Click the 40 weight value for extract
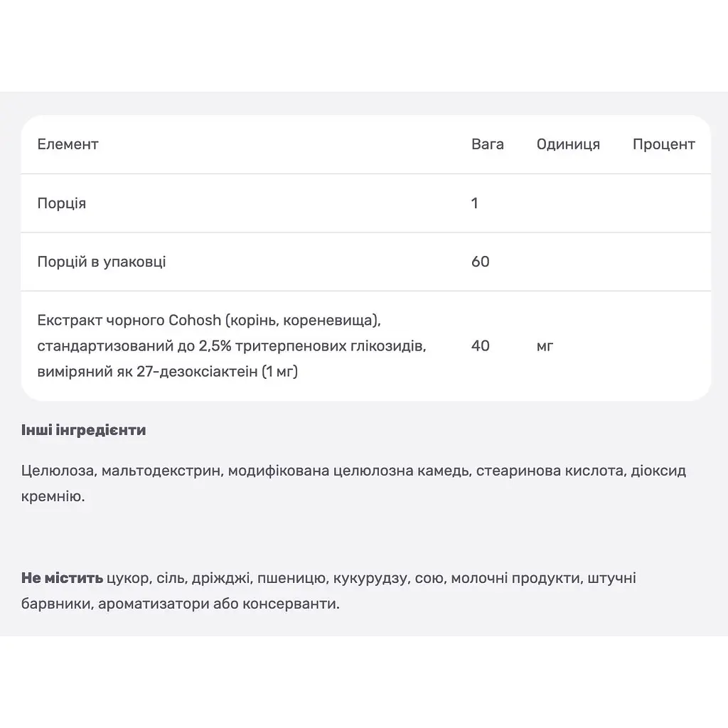 coord(481,346)
